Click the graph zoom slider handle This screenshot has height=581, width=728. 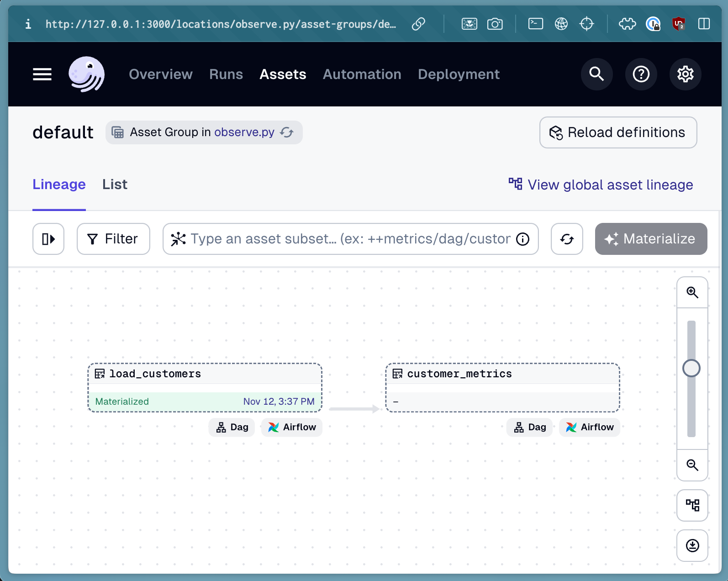[x=691, y=368]
